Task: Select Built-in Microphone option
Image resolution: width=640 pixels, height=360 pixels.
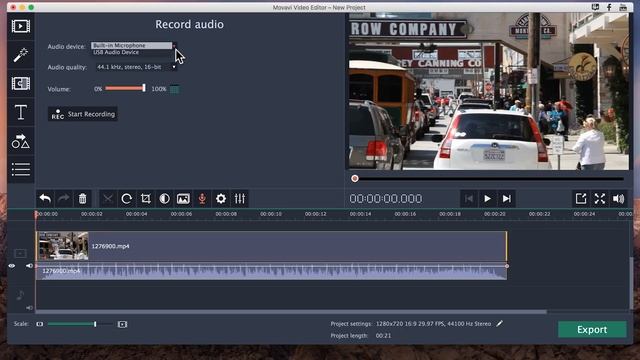Action: [131, 45]
